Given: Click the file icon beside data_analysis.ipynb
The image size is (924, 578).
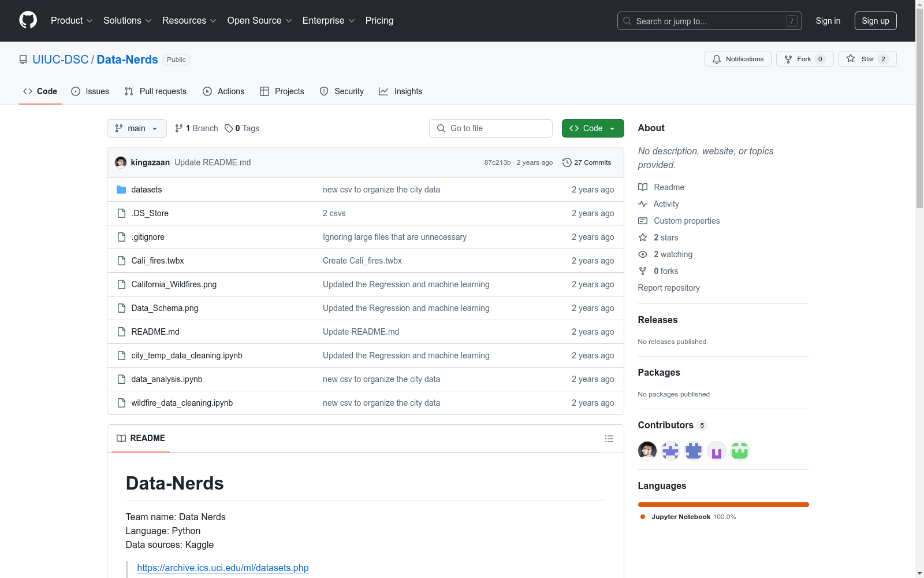Looking at the screenshot, I should tap(121, 379).
